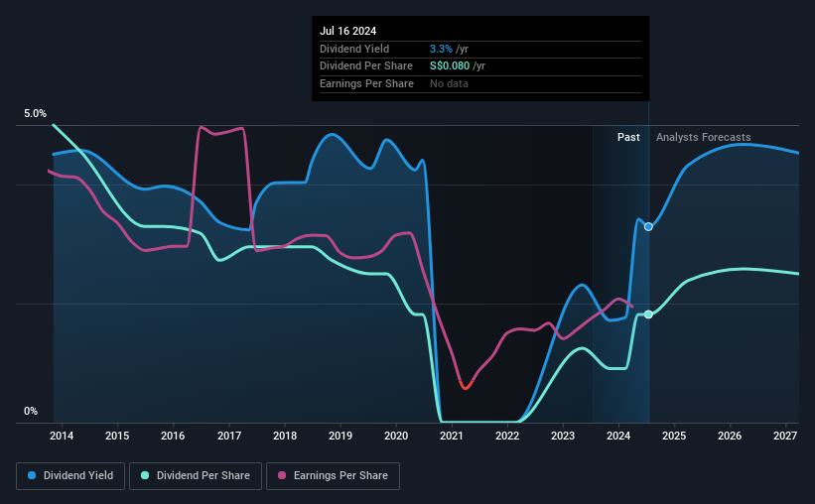Viewport: 815px width, 504px height.
Task: Click the 2025 x-axis label
Action: coord(674,436)
